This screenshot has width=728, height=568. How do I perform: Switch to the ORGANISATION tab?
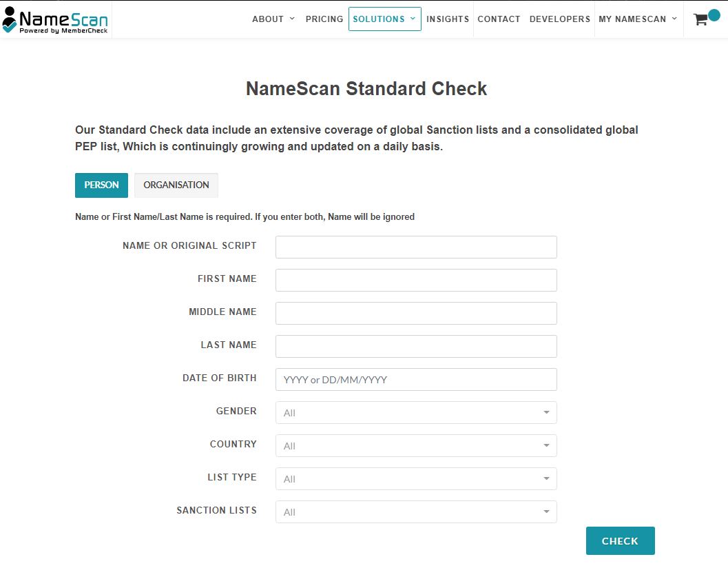[x=176, y=185]
